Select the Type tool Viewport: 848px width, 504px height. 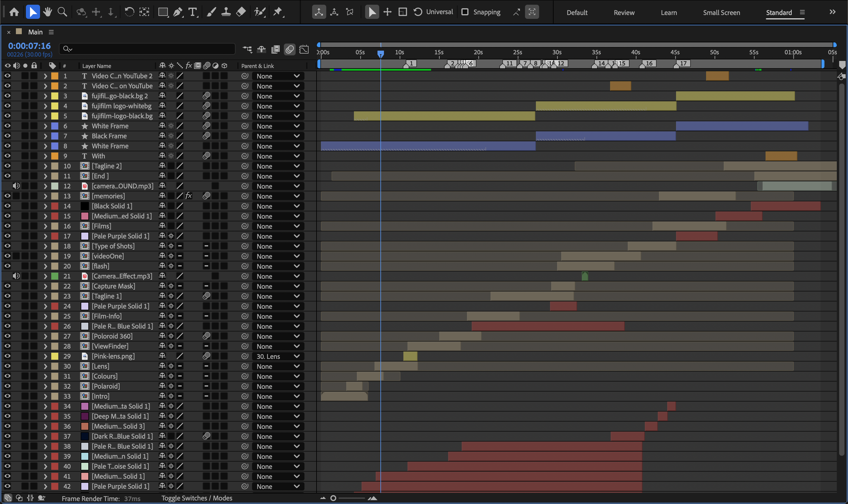[x=193, y=12]
